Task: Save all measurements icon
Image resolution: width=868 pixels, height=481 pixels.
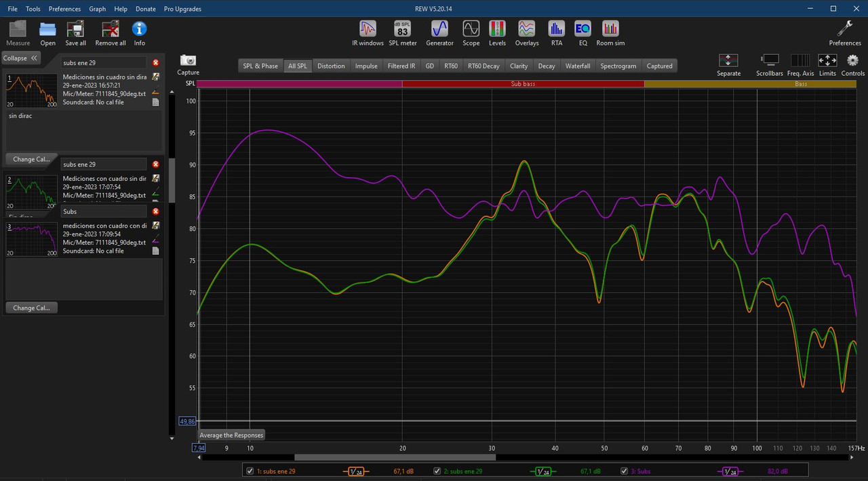Action: [75, 33]
